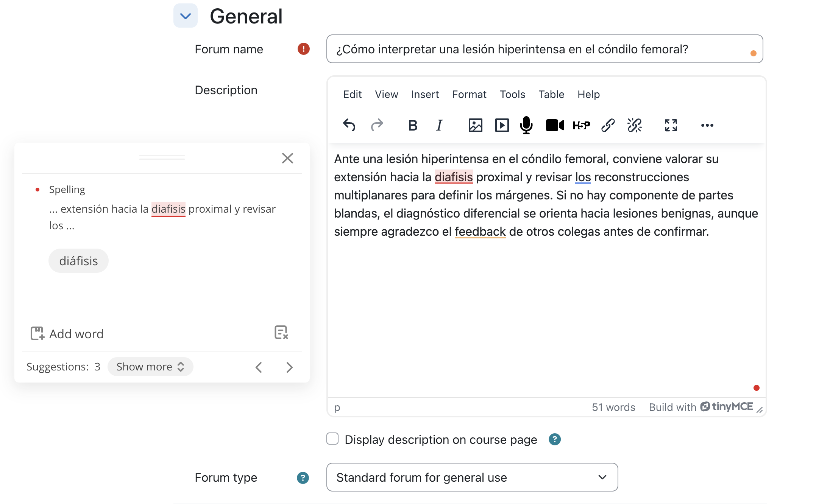Image resolution: width=830 pixels, height=504 pixels.
Task: Click the editor resize handle
Action: 759,410
